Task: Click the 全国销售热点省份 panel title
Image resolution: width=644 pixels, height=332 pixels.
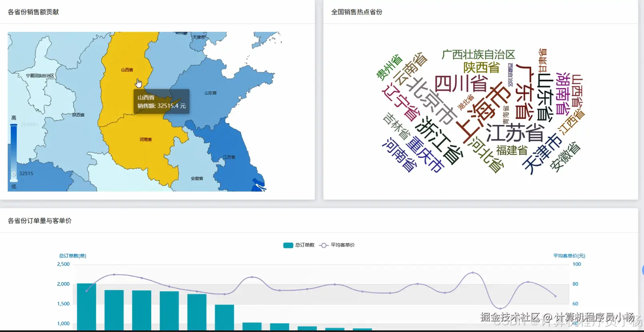Action: coord(357,12)
